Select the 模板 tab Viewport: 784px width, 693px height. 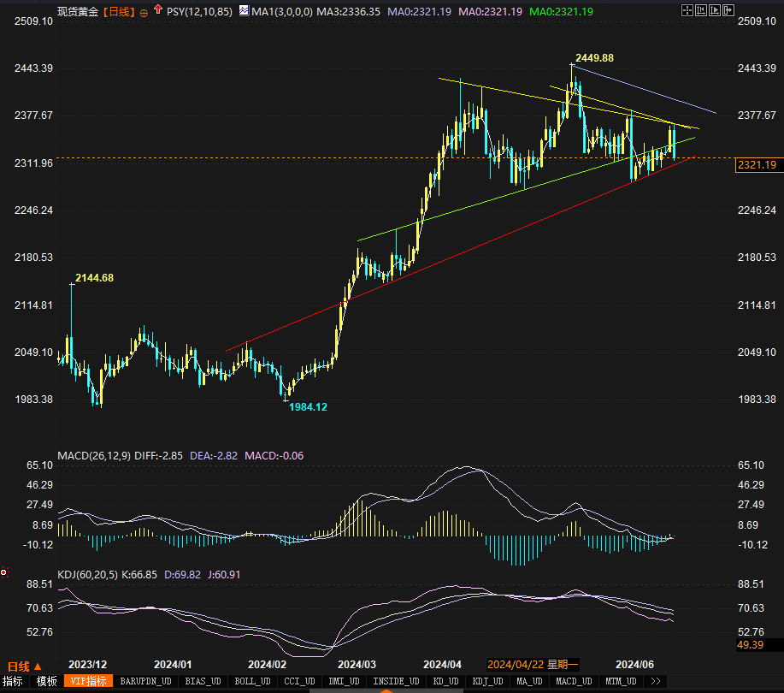tap(46, 682)
